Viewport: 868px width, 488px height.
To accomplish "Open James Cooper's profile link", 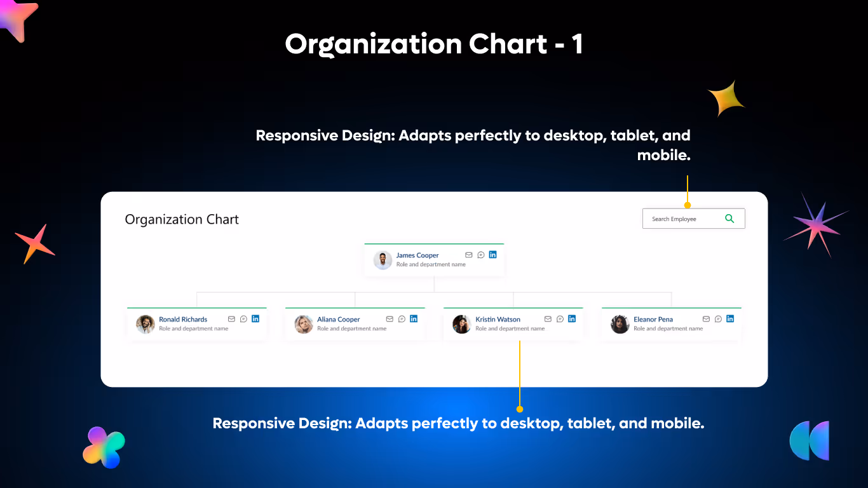I will [416, 255].
